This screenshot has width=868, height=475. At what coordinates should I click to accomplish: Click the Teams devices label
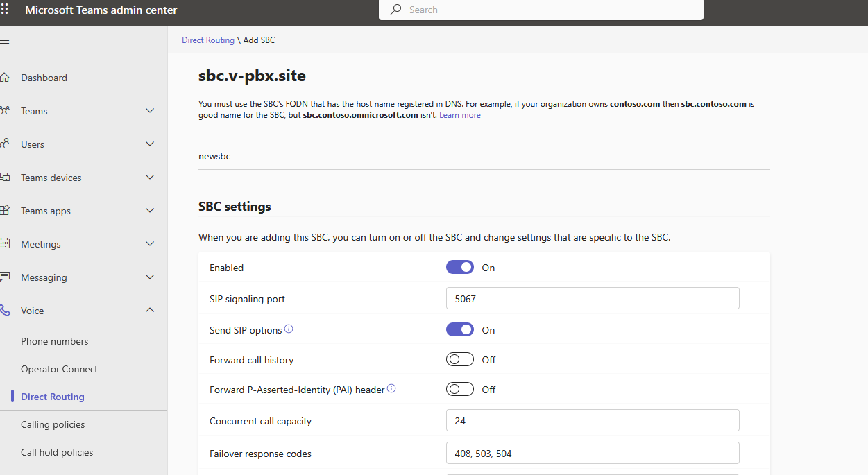pyautogui.click(x=51, y=178)
